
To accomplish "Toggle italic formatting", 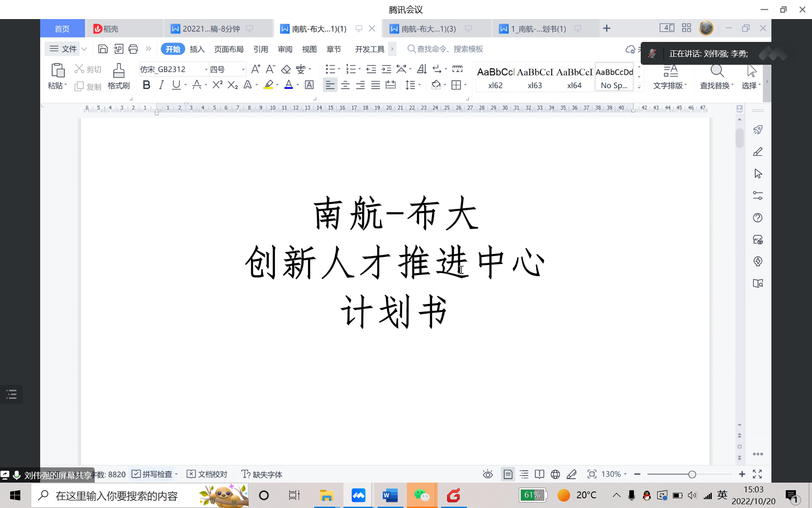I will (161, 85).
